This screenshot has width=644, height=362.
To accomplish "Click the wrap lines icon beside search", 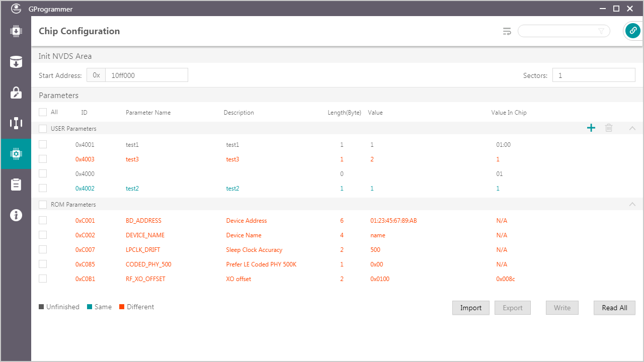I will pyautogui.click(x=507, y=31).
